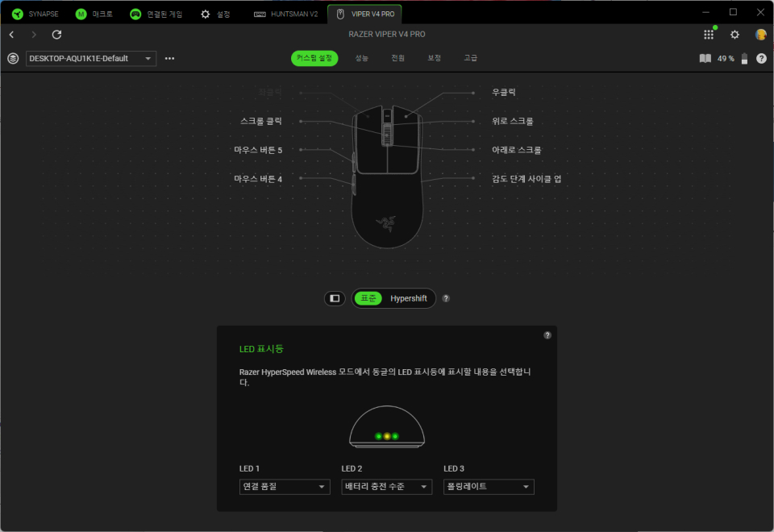Click the refresh icon in the toolbar
The height and width of the screenshot is (532, 774).
click(56, 35)
